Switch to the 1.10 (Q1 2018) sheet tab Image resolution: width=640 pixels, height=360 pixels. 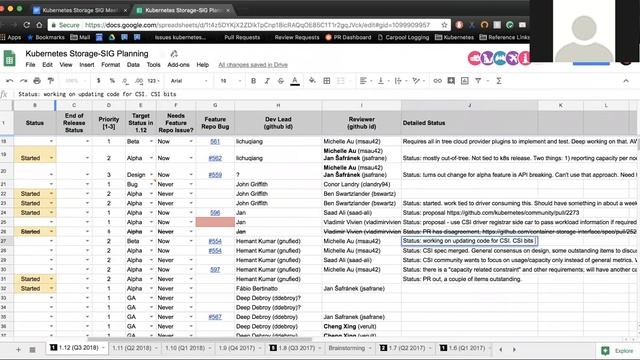(184, 348)
